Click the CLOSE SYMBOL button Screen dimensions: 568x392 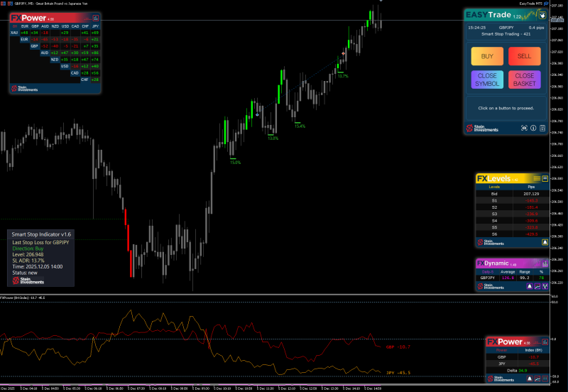(487, 80)
